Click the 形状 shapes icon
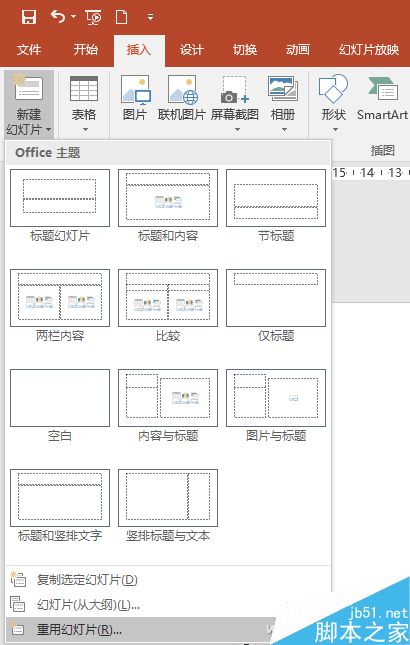 click(x=333, y=88)
